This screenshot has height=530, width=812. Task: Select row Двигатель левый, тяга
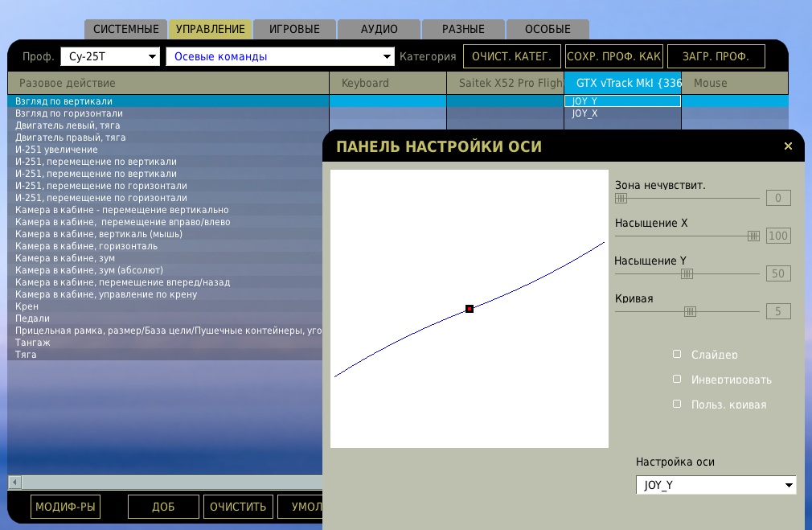coord(168,125)
